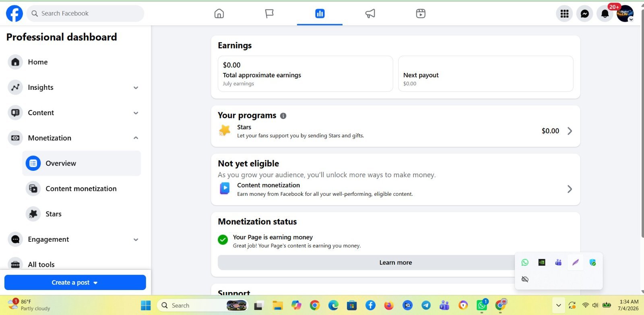Open the Home feed tab icon

pyautogui.click(x=219, y=14)
